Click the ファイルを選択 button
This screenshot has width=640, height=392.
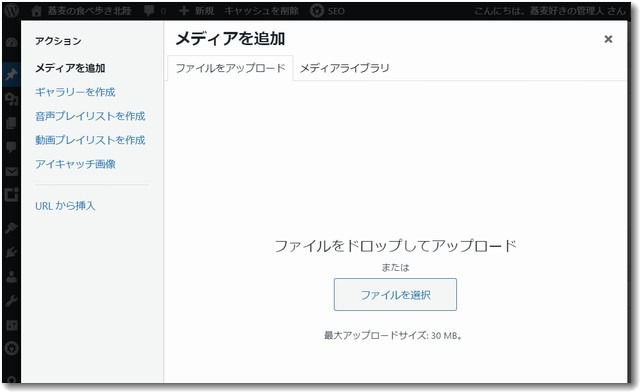click(x=395, y=294)
